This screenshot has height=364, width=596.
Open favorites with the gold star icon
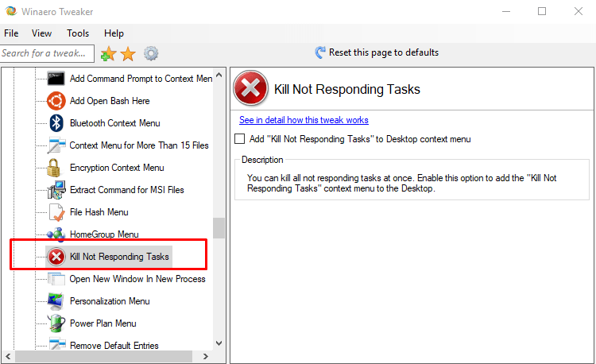(128, 53)
